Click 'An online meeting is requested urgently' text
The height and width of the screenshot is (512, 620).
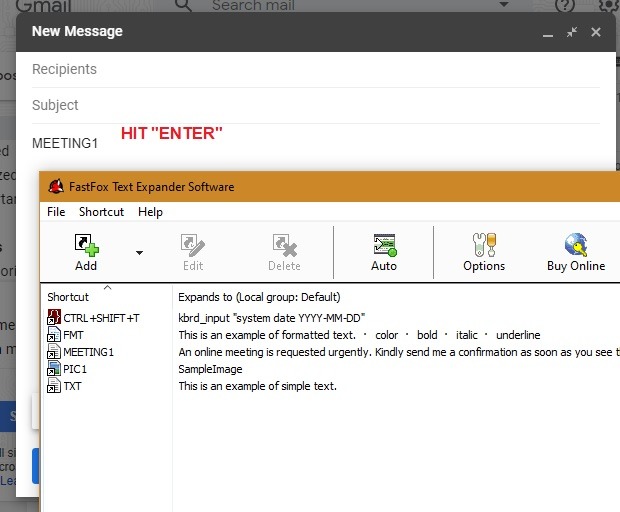coord(275,352)
